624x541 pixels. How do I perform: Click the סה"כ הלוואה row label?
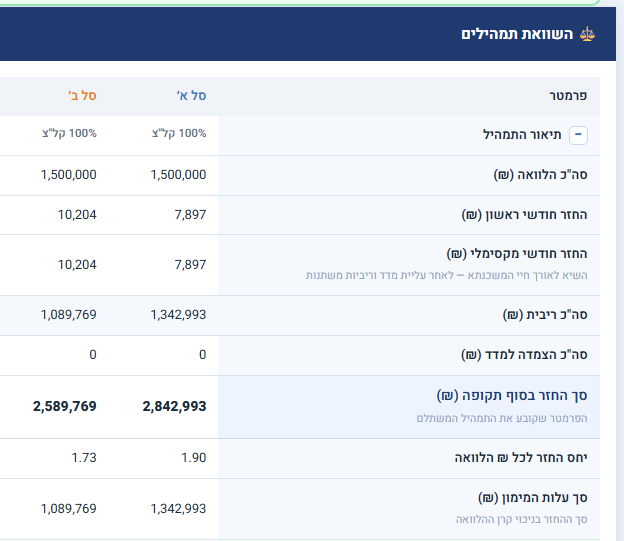click(540, 175)
